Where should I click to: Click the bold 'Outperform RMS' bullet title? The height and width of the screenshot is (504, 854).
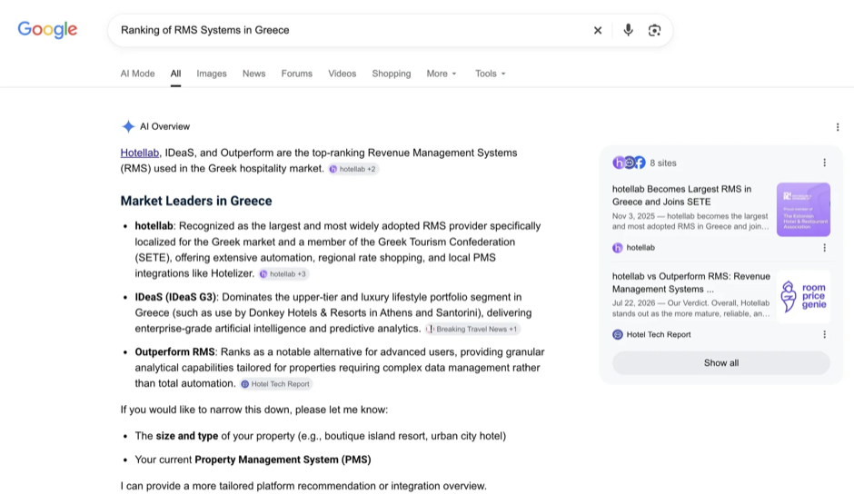(x=175, y=352)
